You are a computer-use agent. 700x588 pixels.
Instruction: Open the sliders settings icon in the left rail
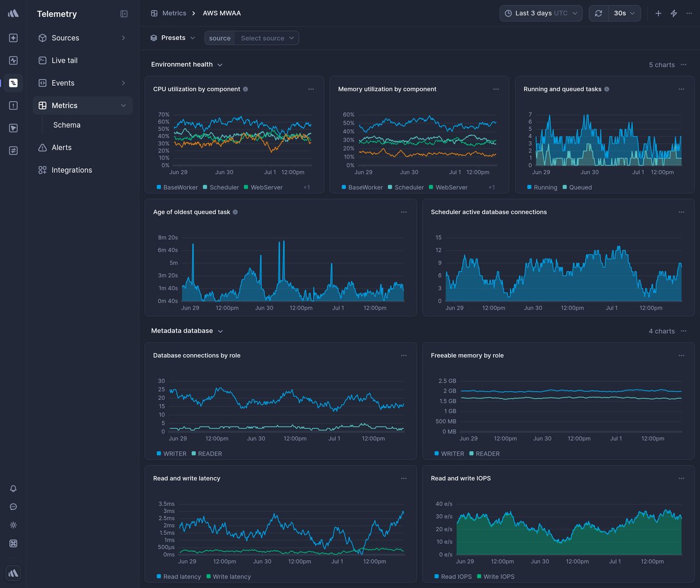[13, 150]
